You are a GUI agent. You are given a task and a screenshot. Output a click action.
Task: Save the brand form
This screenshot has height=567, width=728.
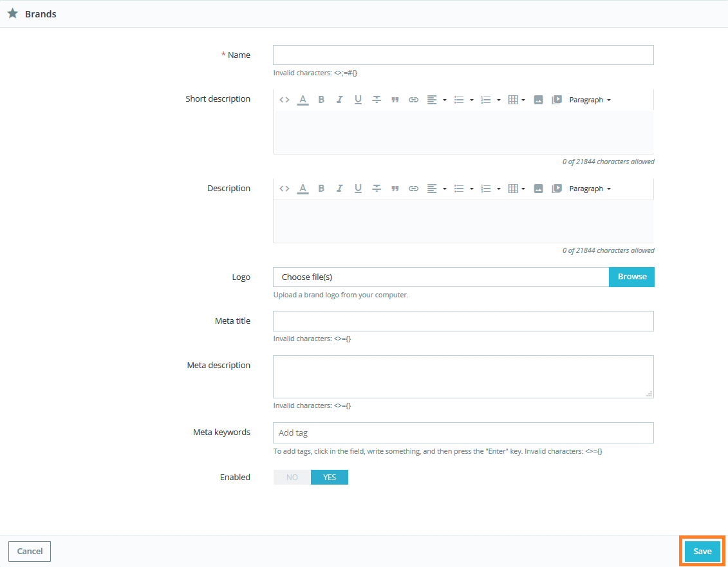pyautogui.click(x=702, y=551)
